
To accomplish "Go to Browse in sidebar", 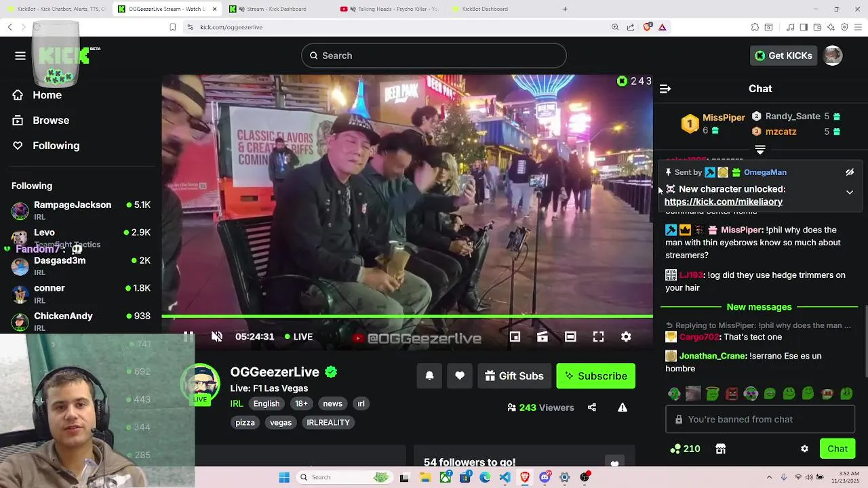I will [41, 120].
